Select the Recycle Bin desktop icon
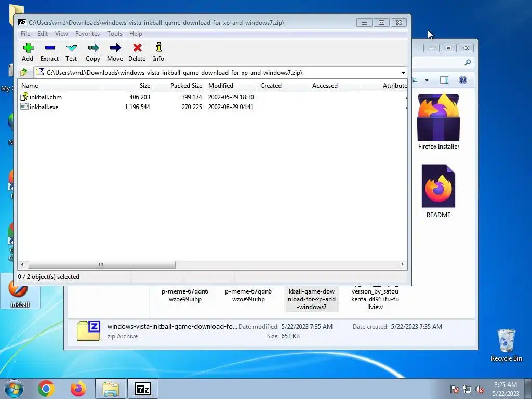This screenshot has width=532, height=399. tap(506, 345)
